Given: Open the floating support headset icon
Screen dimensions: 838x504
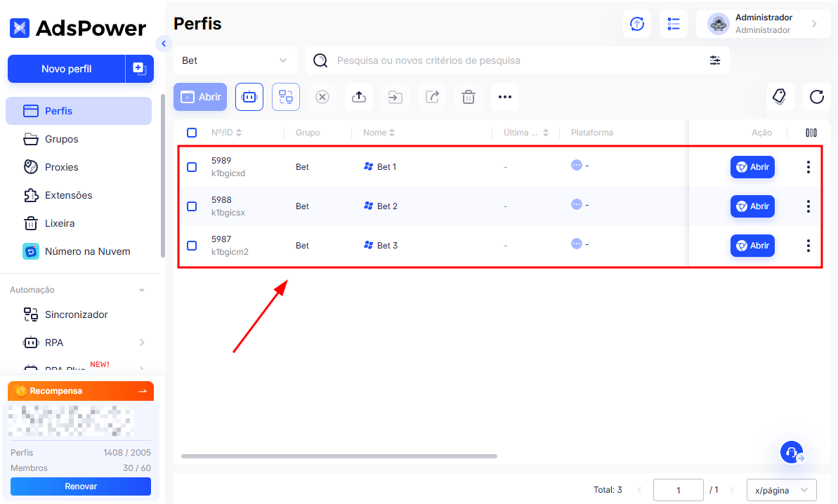Looking at the screenshot, I should (x=792, y=452).
